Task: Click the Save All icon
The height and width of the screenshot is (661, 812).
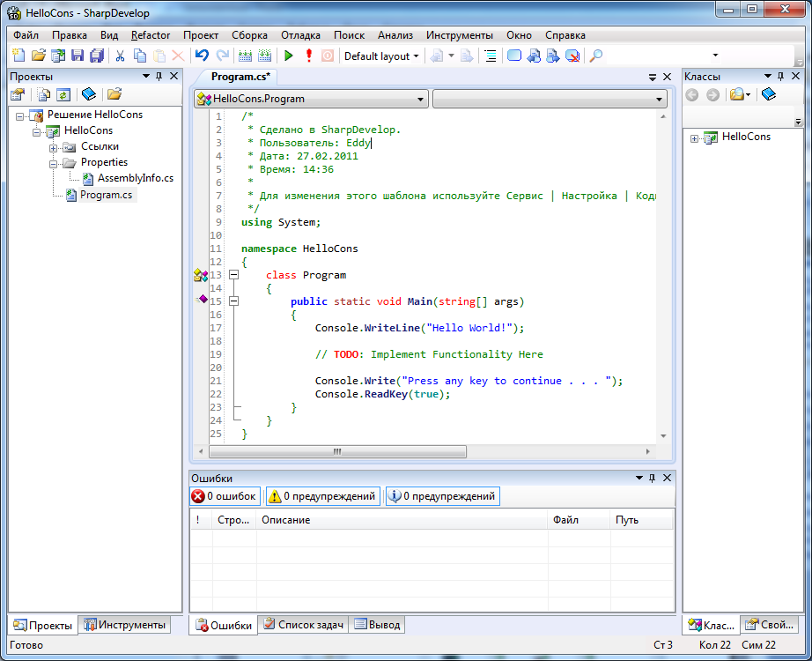Action: tap(97, 56)
